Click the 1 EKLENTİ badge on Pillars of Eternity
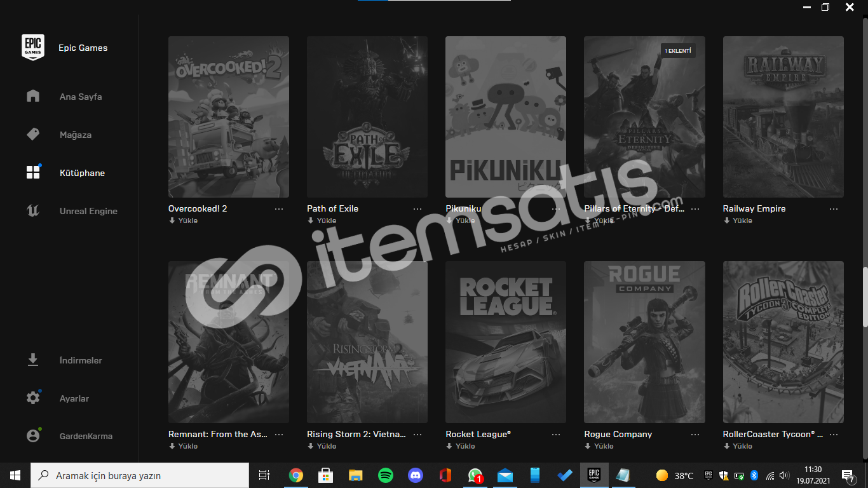The height and width of the screenshot is (488, 868). pos(678,50)
